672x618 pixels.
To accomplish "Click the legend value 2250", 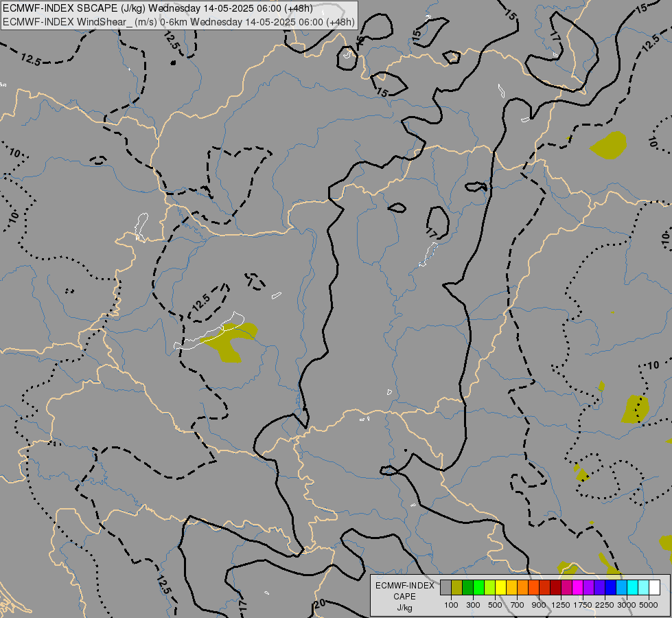I will click(x=605, y=605).
